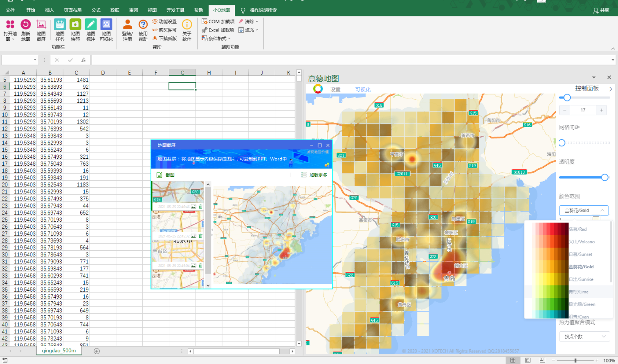Delete screenshot dated 22:45:32
This screenshot has height=364, width=618.
[x=200, y=236]
